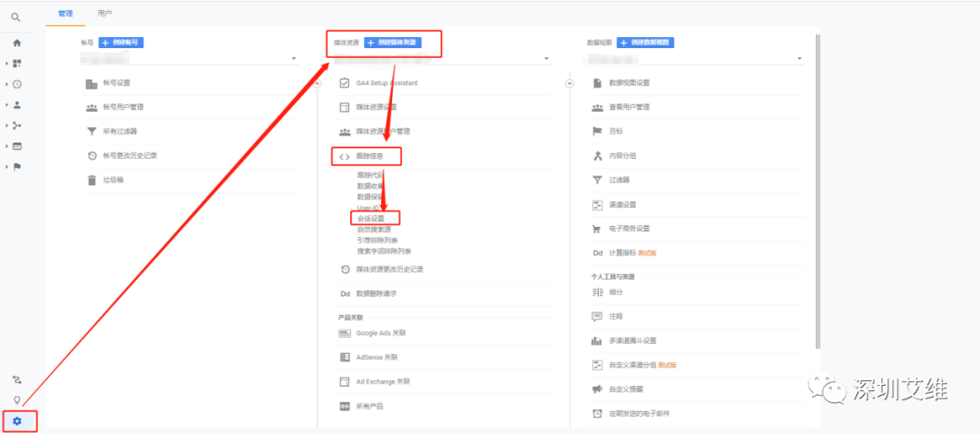Open the 自定义渠道分组 测试版 link
The height and width of the screenshot is (433, 980).
[x=643, y=365]
